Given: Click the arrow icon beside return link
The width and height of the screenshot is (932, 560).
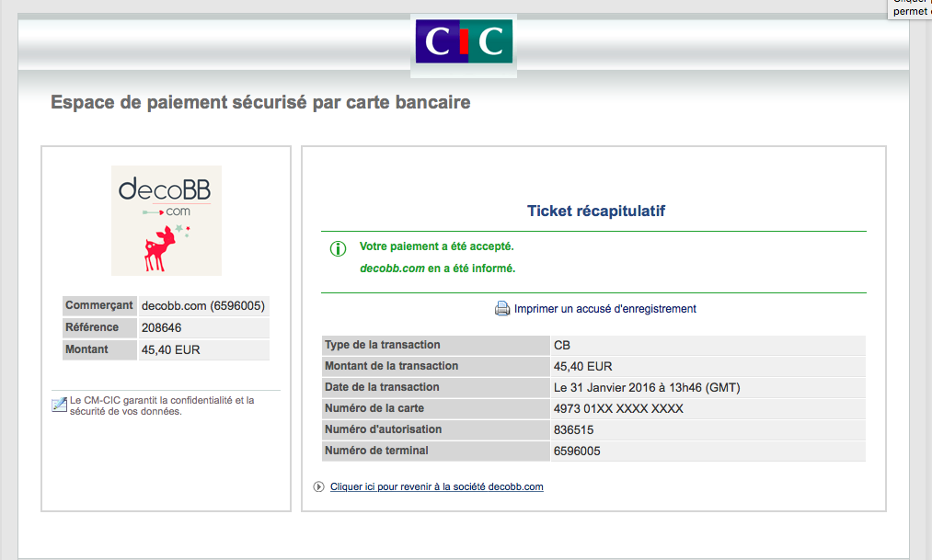Looking at the screenshot, I should point(318,487).
